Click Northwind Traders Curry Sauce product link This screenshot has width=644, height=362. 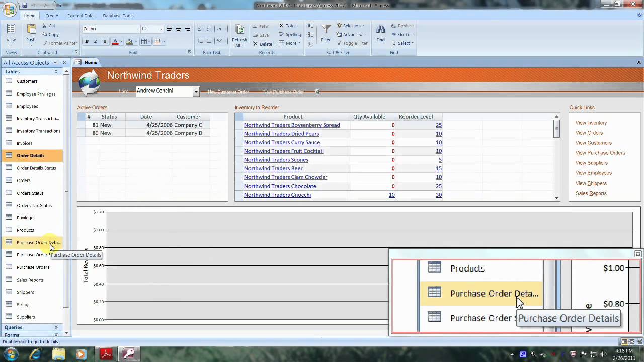[282, 142]
